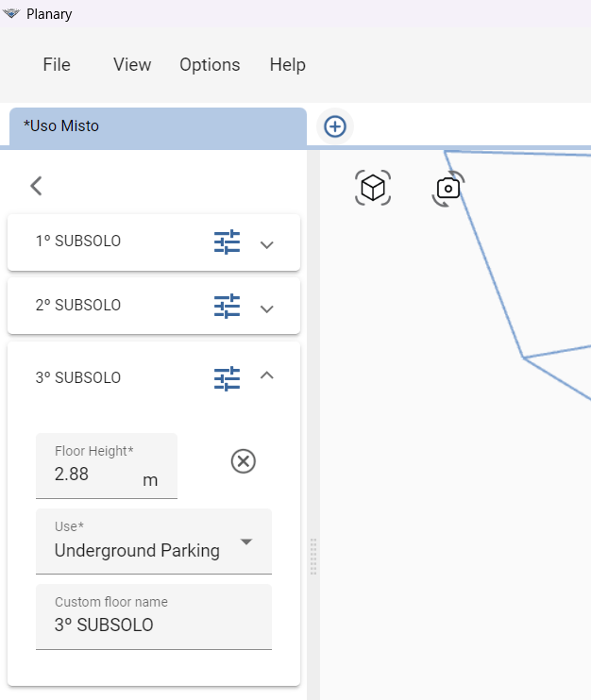591x700 pixels.
Task: Select the *Uso Misto tab
Action: 159,126
